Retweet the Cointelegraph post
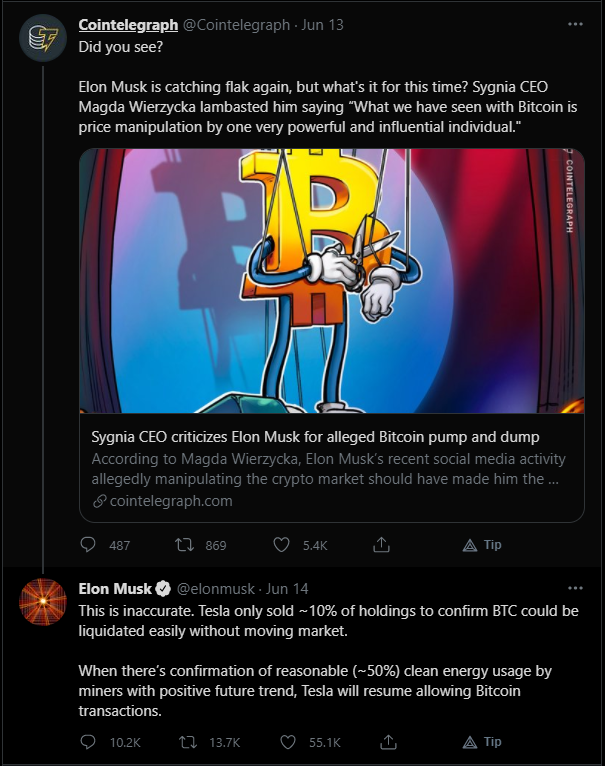The width and height of the screenshot is (605, 766). (x=185, y=545)
